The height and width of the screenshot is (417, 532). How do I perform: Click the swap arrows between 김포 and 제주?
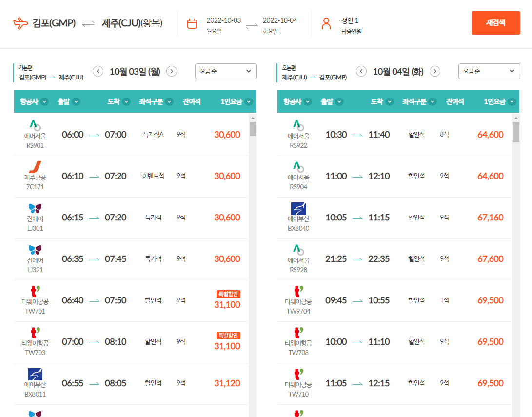click(x=89, y=24)
